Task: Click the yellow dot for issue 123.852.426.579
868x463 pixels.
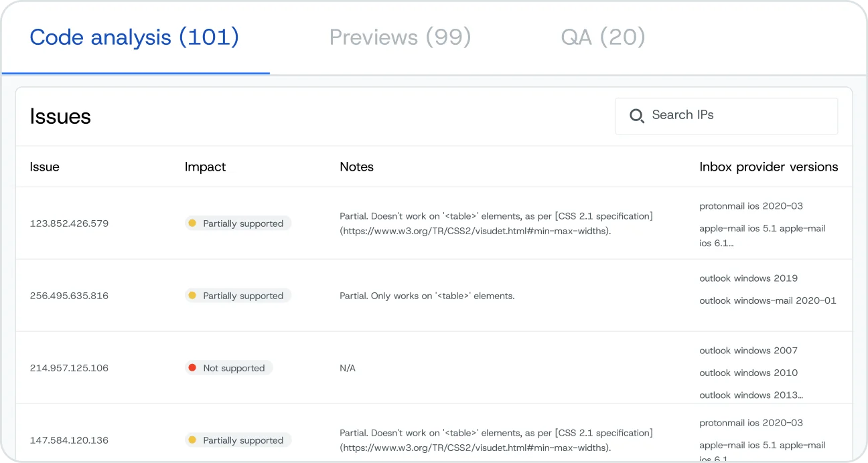Action: point(192,223)
